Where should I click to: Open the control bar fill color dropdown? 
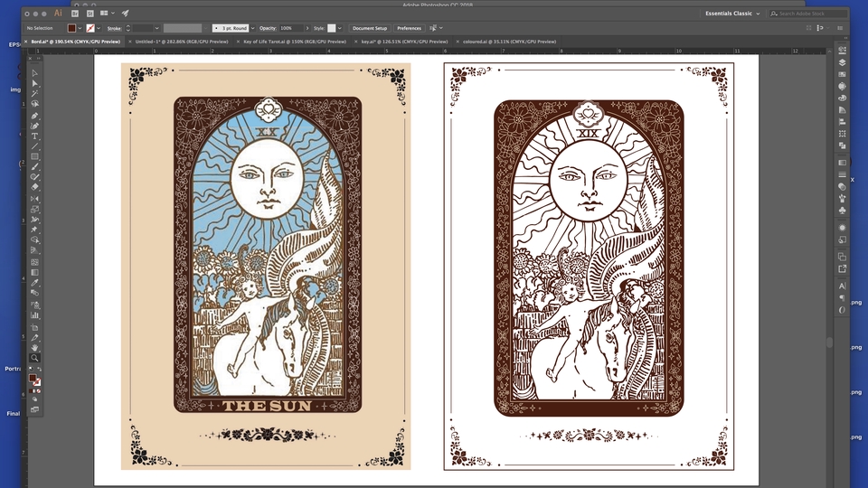pyautogui.click(x=80, y=28)
